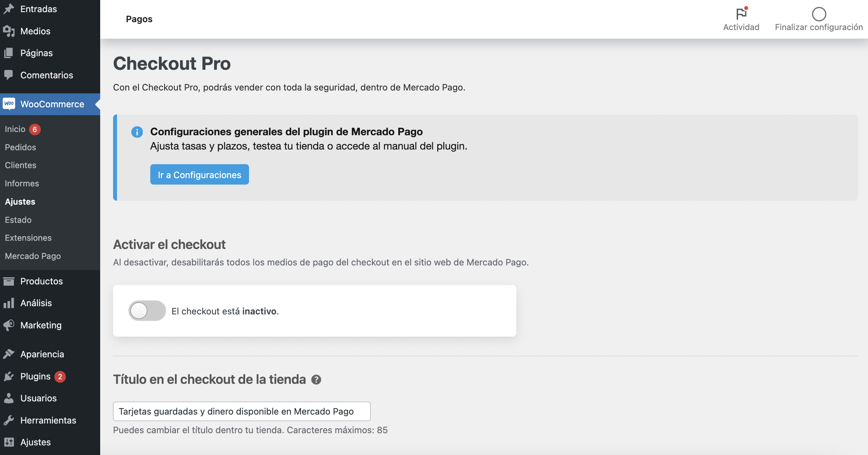Screen dimensions: 868x455
Task: Click the Checkout Pro heading
Action: coord(172,64)
